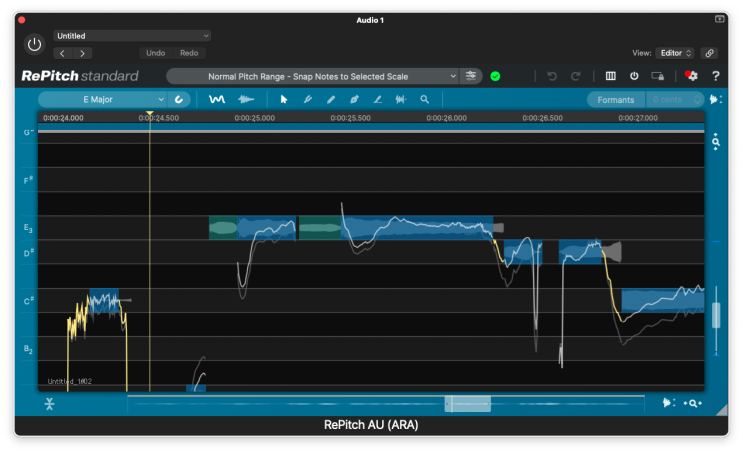Click the link chain icon
The image size is (743, 453).
click(709, 53)
